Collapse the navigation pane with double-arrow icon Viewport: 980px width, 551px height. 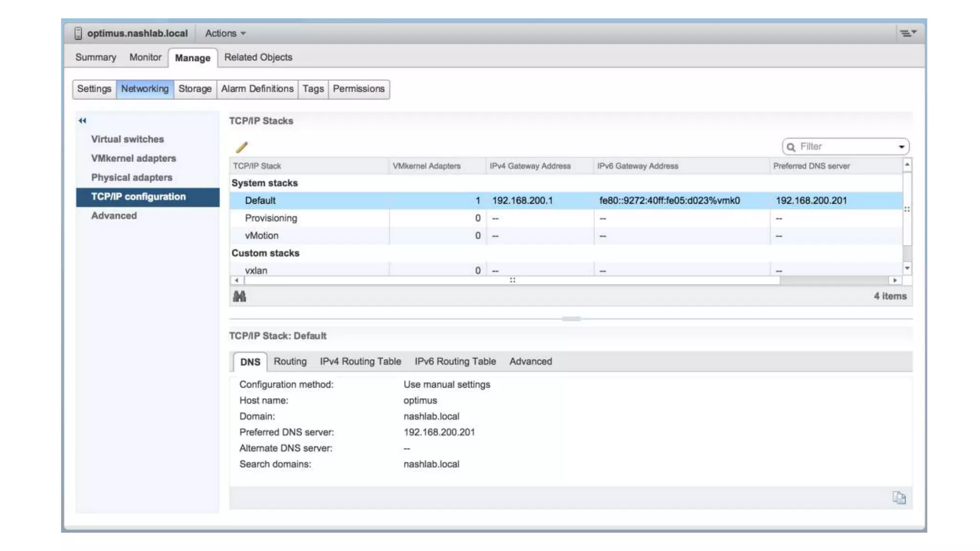[x=82, y=121]
